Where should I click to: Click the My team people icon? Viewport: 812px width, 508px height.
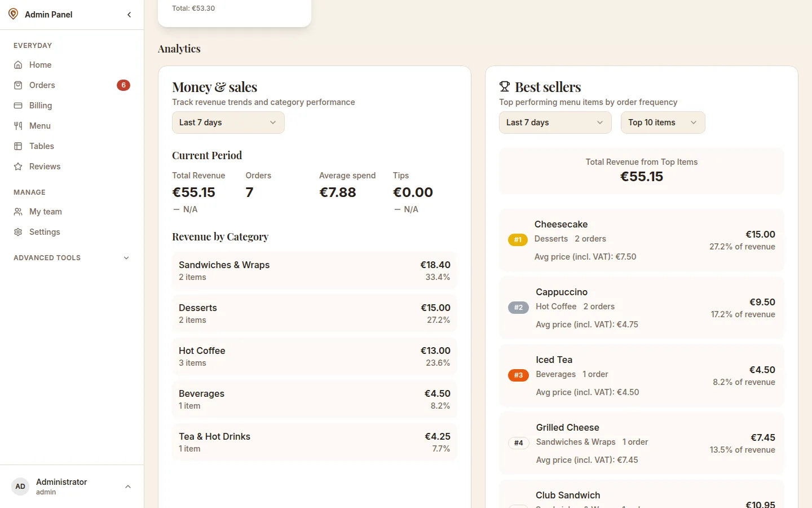point(18,212)
